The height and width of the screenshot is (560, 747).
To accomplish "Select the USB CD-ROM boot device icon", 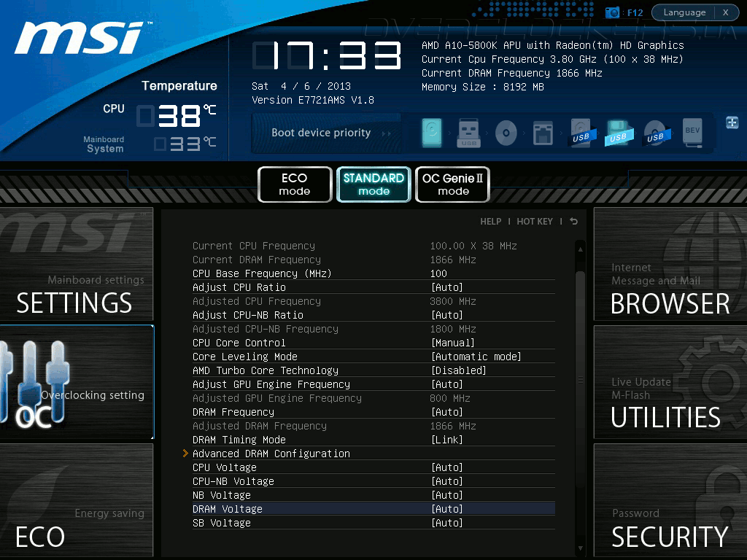I will tap(656, 133).
